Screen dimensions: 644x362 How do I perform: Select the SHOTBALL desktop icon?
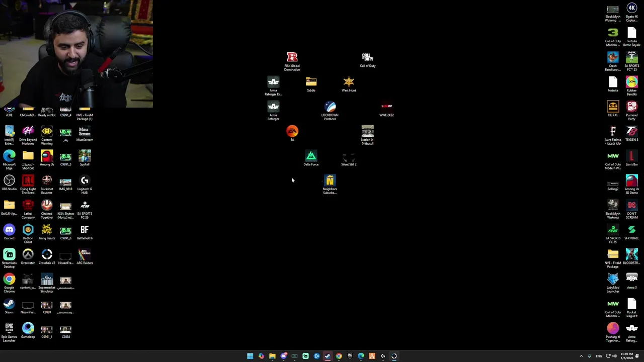pyautogui.click(x=631, y=232)
